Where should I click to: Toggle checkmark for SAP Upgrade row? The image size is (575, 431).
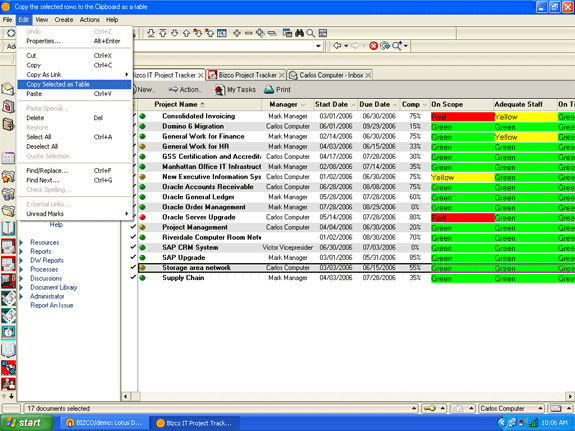click(x=133, y=257)
